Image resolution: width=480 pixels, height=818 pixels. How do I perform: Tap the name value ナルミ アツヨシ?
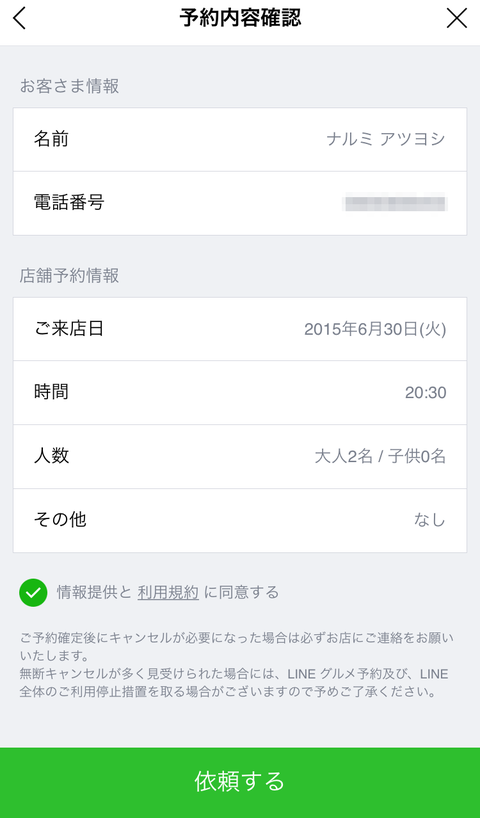coord(386,139)
